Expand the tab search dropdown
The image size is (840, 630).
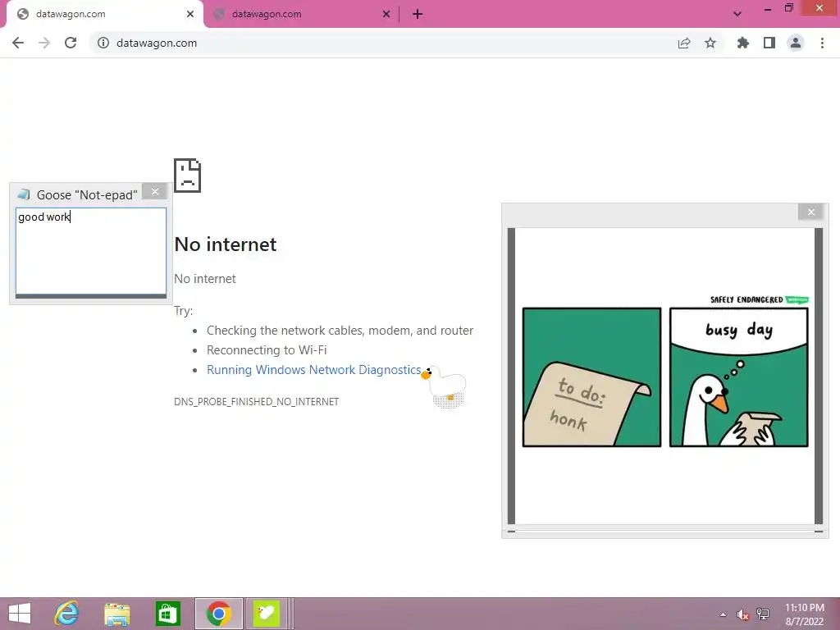tap(737, 14)
